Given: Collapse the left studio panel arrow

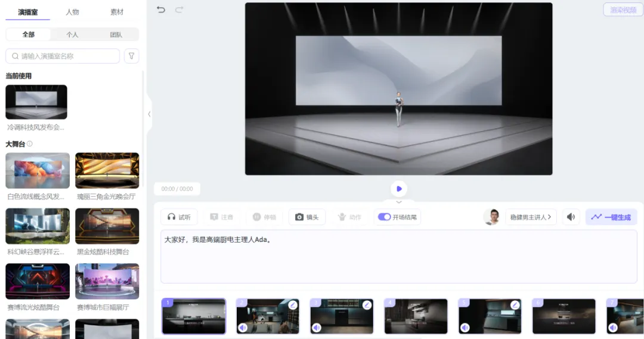Looking at the screenshot, I should [149, 114].
